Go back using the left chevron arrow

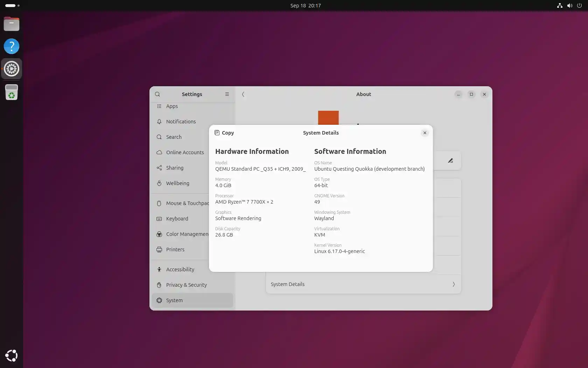(x=243, y=94)
